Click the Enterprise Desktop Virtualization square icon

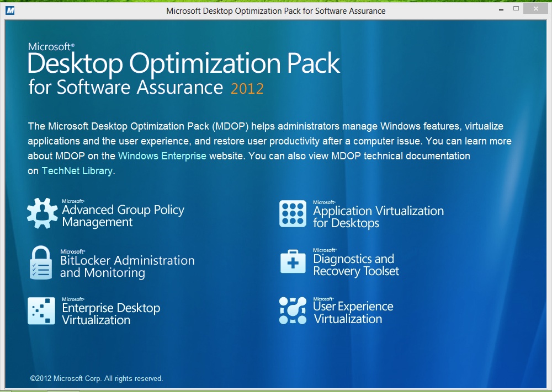[x=41, y=311]
